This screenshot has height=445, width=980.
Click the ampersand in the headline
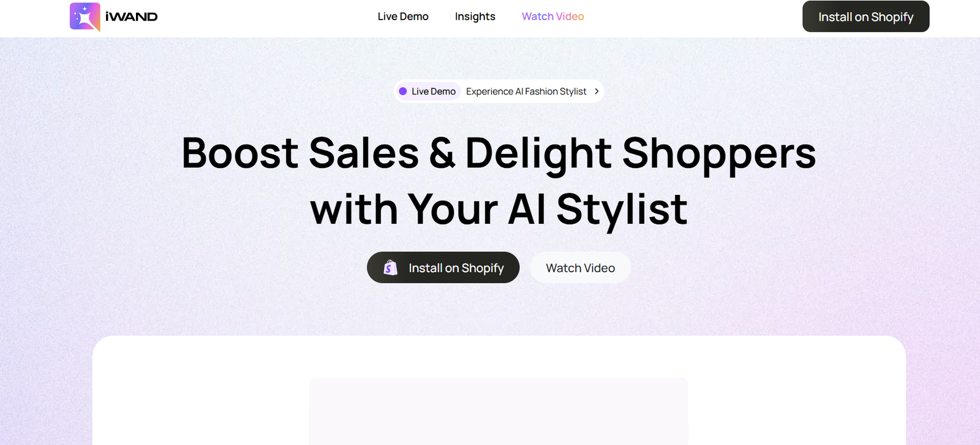(x=442, y=153)
